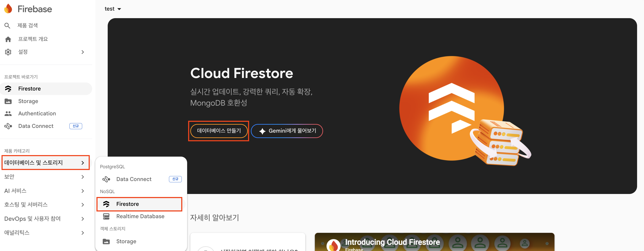644x251 pixels.
Task: Click the 자세히 알아보기 heading
Action: tap(215, 218)
